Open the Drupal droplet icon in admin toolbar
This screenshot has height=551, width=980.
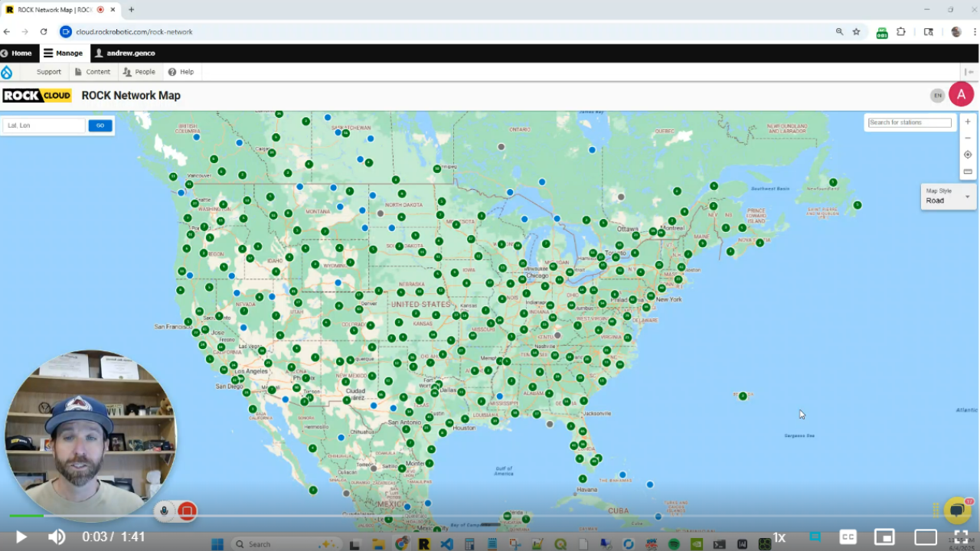8,71
